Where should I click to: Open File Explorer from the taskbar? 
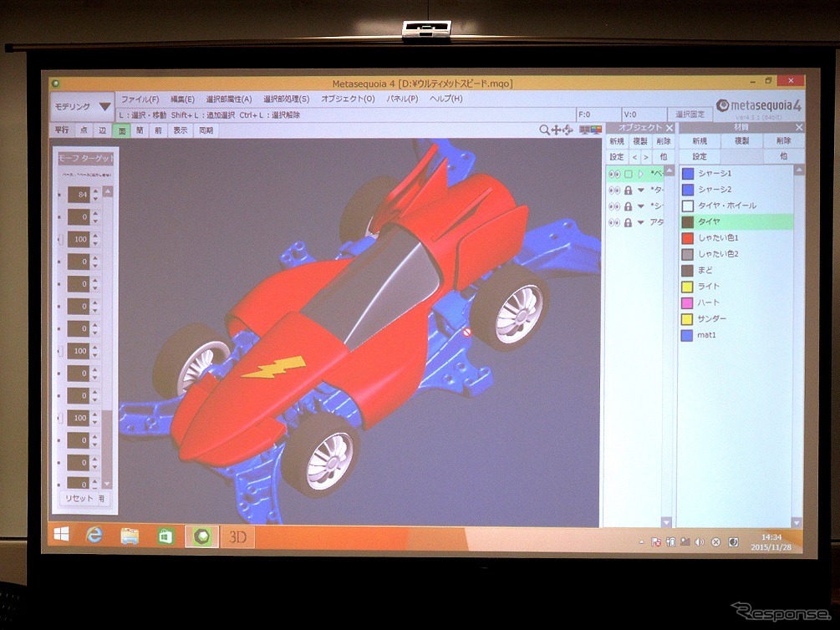pos(130,536)
